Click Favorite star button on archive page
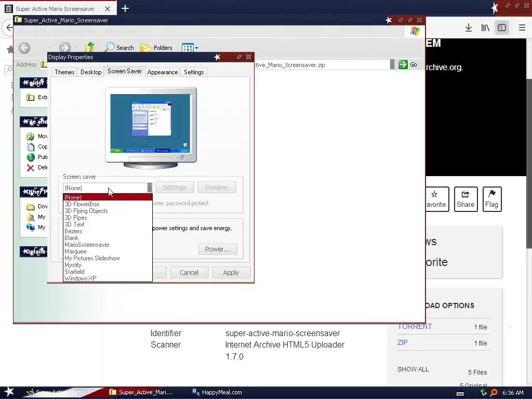Image resolution: width=532 pixels, height=399 pixels. (436, 199)
